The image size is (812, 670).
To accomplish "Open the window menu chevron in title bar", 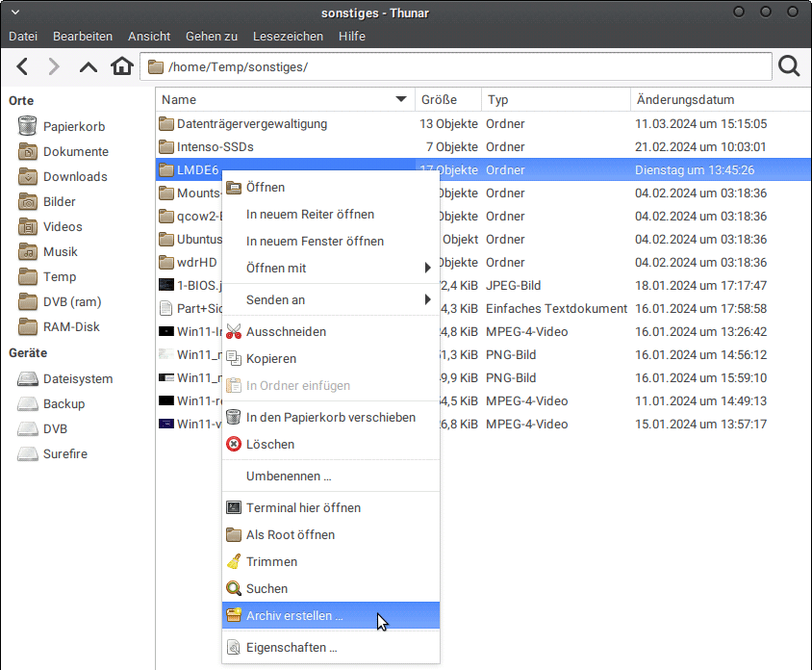I will pos(15,12).
